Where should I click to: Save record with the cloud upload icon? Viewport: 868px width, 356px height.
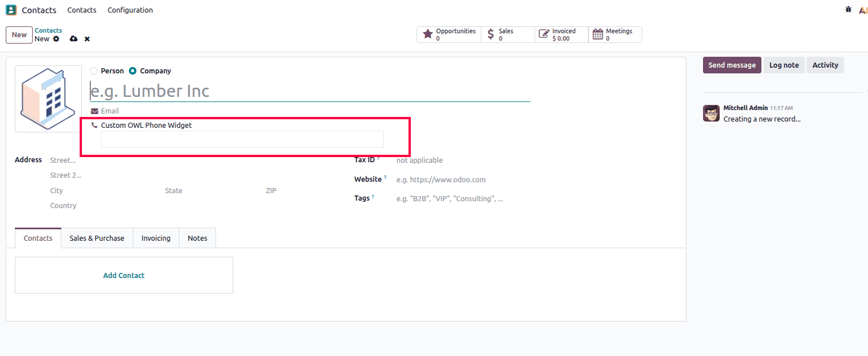(x=73, y=38)
